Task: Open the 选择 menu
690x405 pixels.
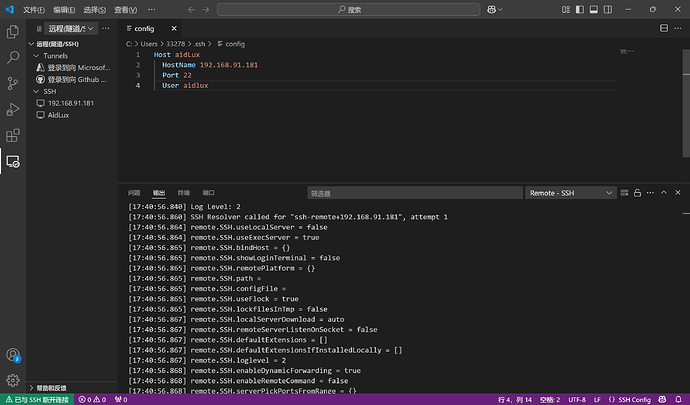Action: pyautogui.click(x=94, y=10)
